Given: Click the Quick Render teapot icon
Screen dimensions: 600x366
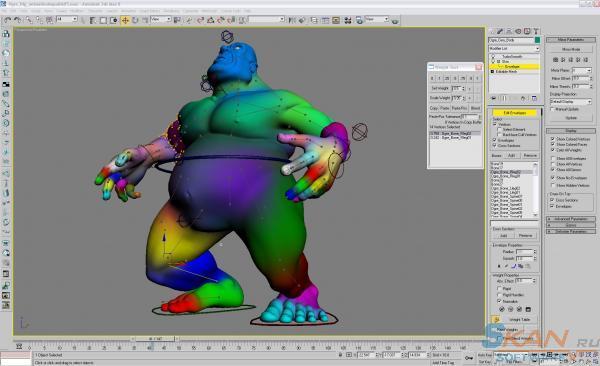Looking at the screenshot, I should tap(395, 21).
